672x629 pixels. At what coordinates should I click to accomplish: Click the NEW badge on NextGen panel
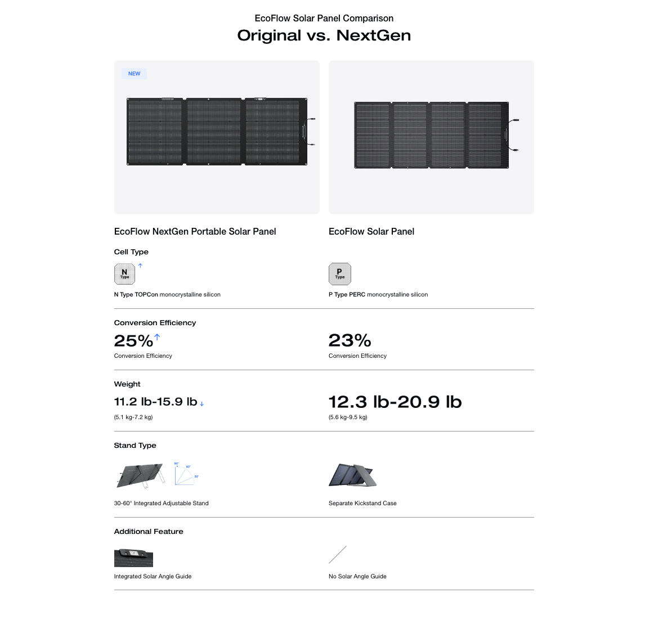pos(134,74)
